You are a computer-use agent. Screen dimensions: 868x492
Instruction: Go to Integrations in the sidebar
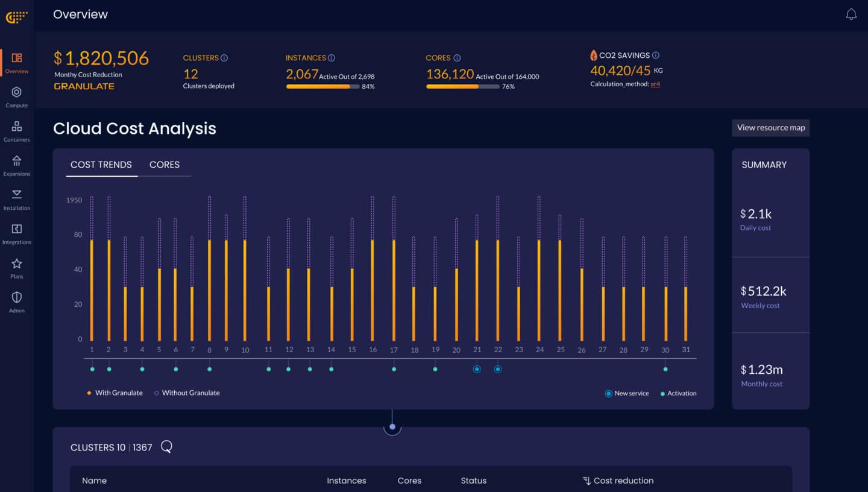click(x=17, y=234)
